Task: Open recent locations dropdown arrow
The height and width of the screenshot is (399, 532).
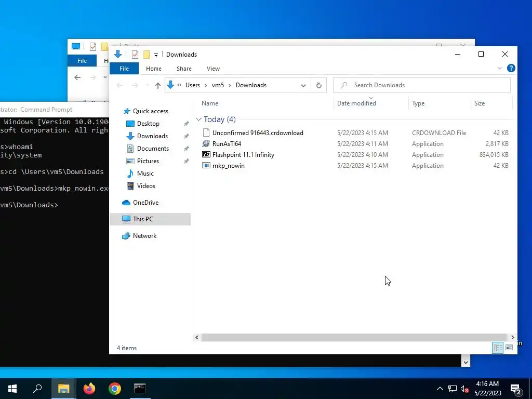Action: [x=147, y=86]
